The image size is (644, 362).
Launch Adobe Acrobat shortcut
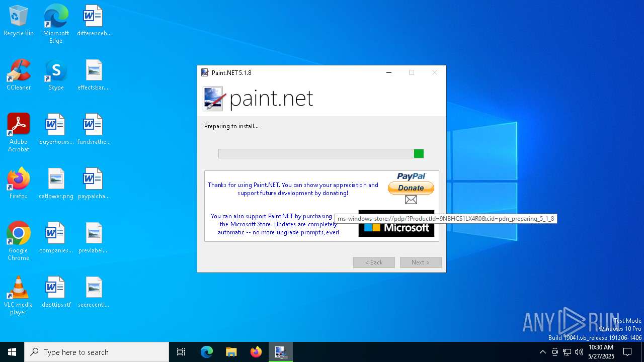point(19,133)
